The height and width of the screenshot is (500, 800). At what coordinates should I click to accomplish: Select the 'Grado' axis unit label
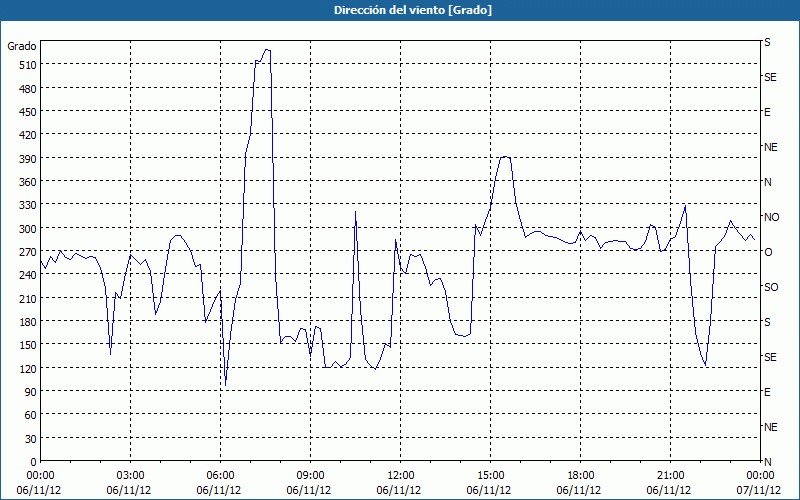tap(22, 46)
